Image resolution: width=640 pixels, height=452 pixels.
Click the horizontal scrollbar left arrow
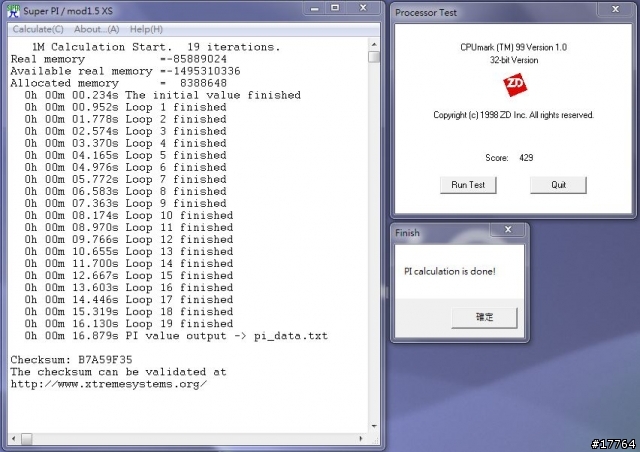[x=13, y=439]
